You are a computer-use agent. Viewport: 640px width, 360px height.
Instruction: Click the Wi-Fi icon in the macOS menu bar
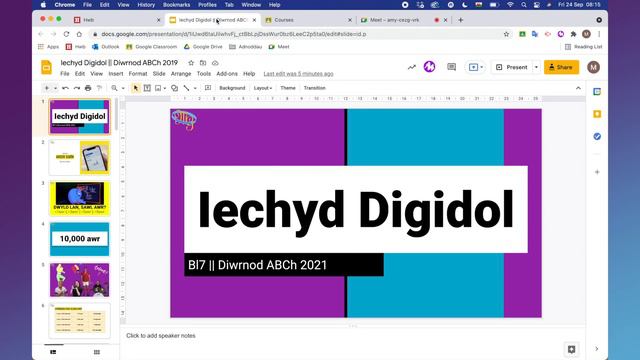(510, 5)
